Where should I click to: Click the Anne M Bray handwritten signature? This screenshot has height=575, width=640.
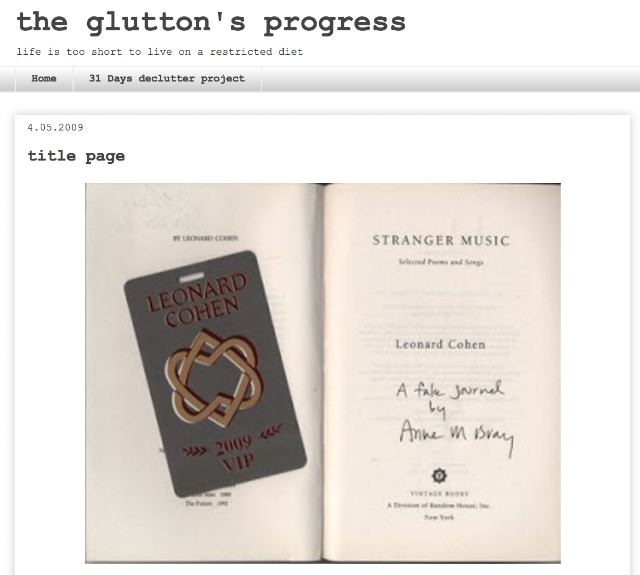pyautogui.click(x=456, y=435)
